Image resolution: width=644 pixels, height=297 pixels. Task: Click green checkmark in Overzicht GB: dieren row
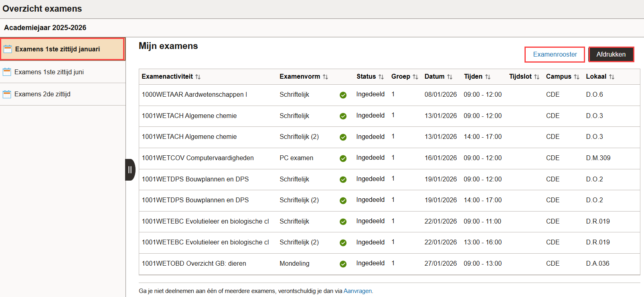(343, 264)
